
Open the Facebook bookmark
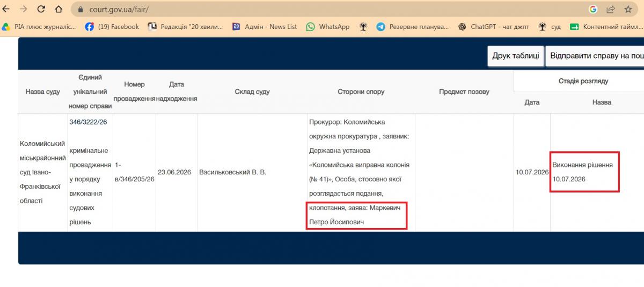112,27
